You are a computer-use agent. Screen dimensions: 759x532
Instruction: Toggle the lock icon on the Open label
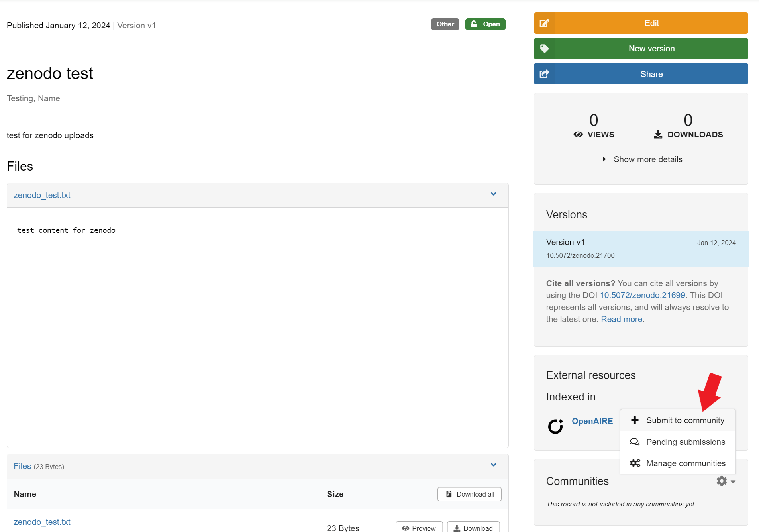(x=474, y=24)
